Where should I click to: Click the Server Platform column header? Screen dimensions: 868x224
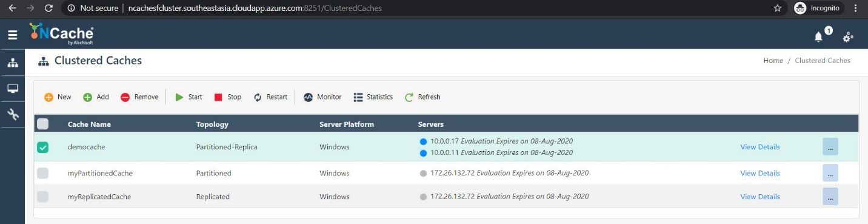[347, 124]
